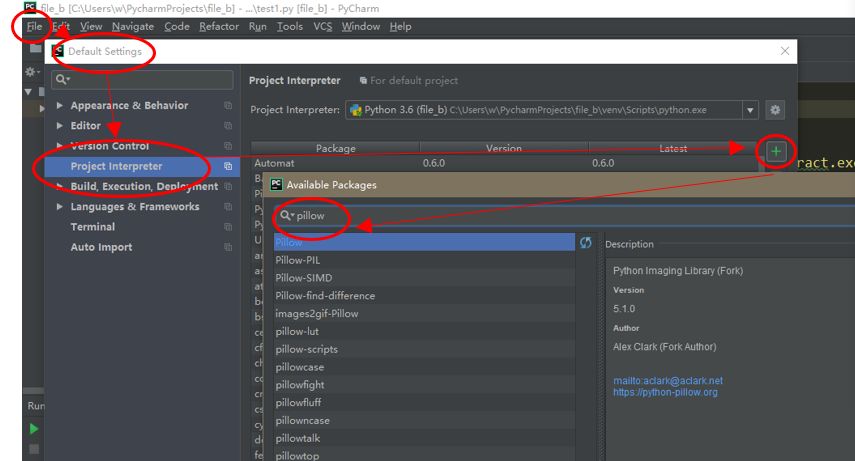Click the settings search field

(142, 80)
